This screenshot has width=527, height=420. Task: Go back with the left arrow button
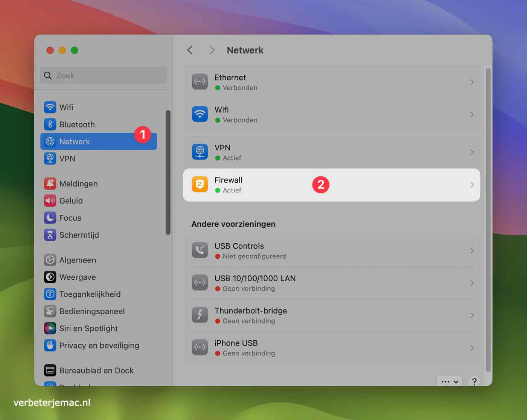(x=190, y=50)
